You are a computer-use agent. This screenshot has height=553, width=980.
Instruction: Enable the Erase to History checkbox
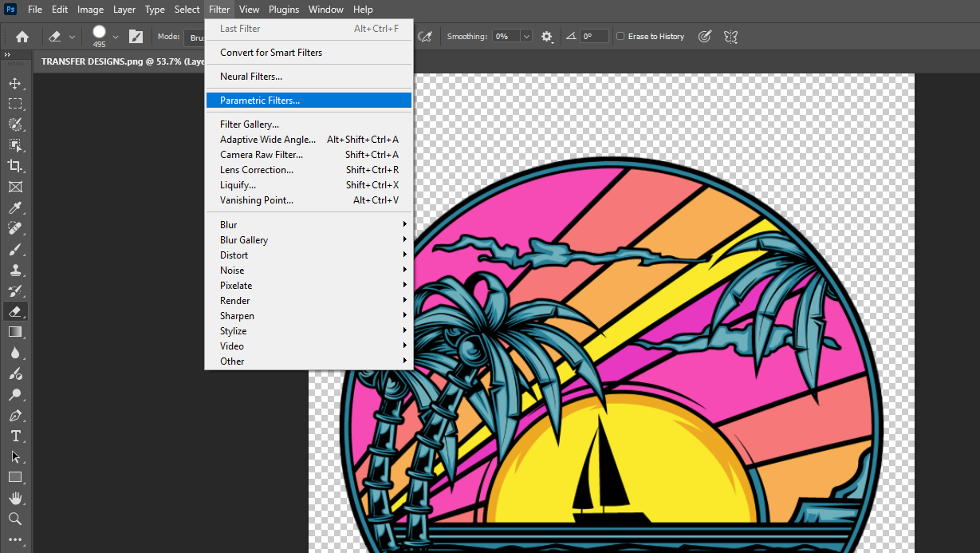pyautogui.click(x=620, y=36)
